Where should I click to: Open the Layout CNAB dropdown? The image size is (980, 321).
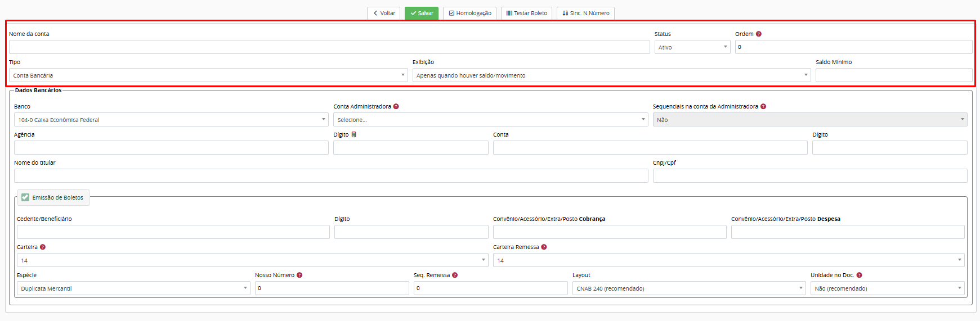[x=688, y=288]
